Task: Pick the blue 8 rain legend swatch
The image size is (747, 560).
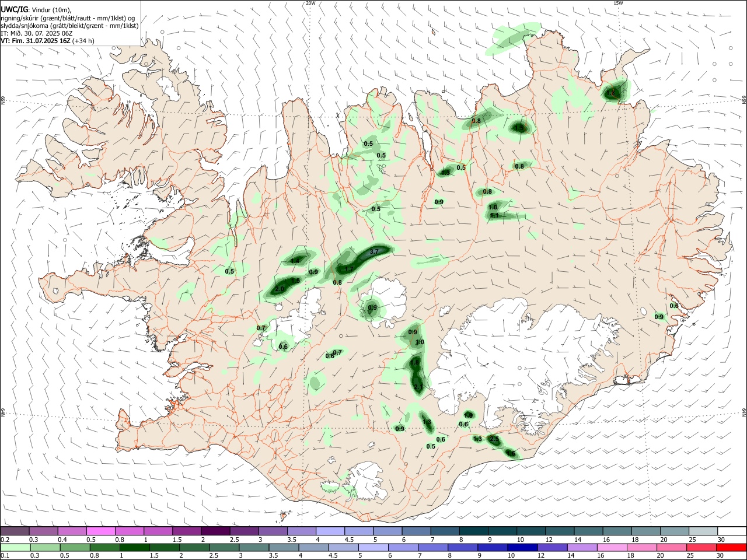Action: (462, 548)
